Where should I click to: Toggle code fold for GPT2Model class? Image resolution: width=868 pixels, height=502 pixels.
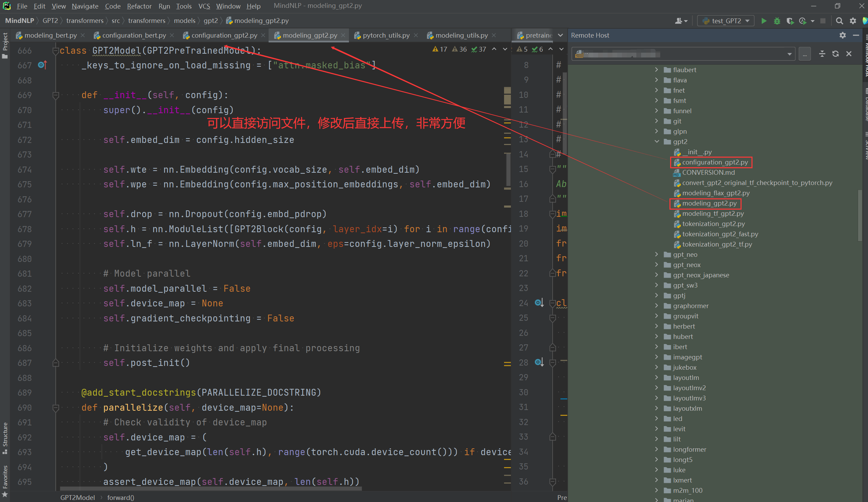(x=55, y=51)
